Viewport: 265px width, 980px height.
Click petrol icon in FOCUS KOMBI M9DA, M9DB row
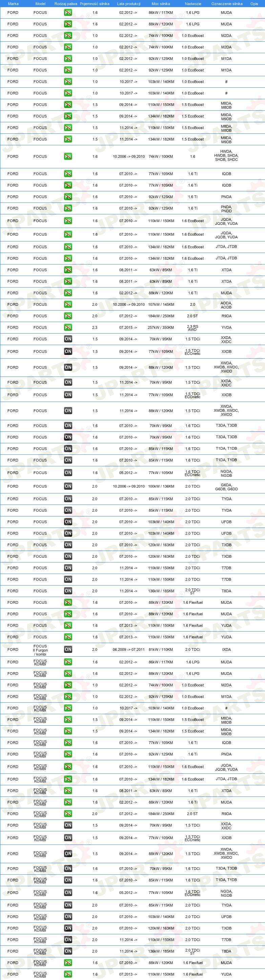pos(68,731)
